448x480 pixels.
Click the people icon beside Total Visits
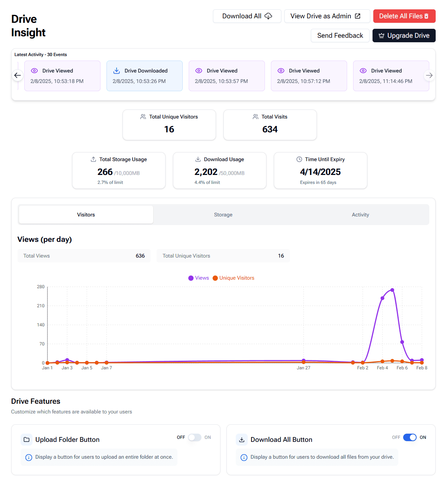pos(256,117)
